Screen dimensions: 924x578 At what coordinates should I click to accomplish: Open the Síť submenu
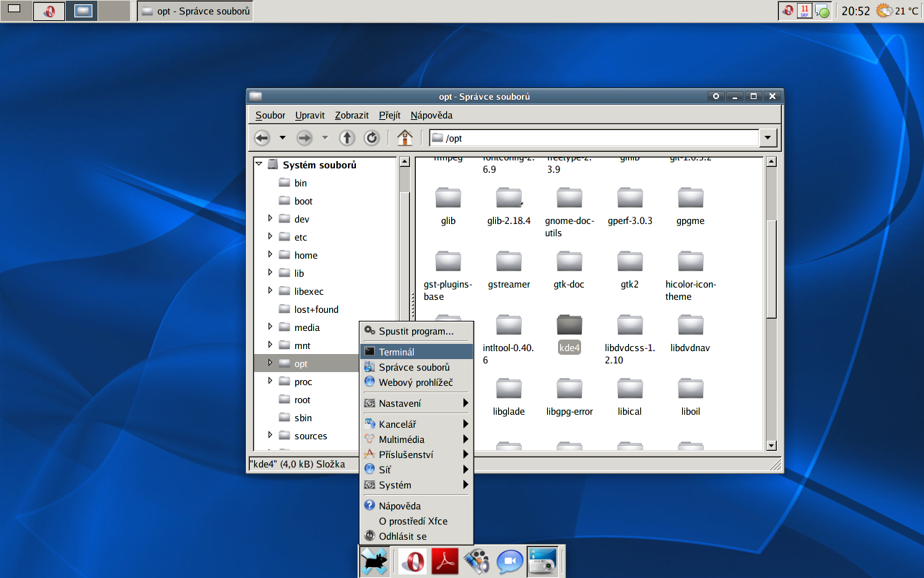pos(417,470)
